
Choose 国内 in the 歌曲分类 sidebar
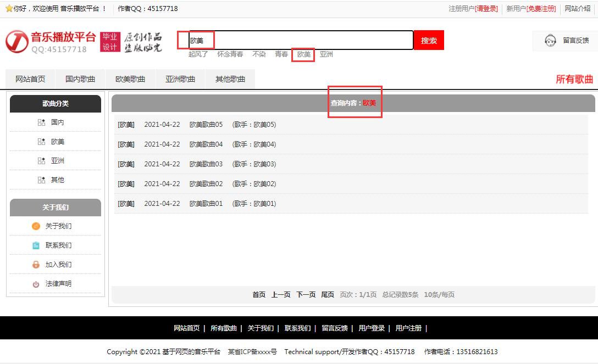[58, 122]
